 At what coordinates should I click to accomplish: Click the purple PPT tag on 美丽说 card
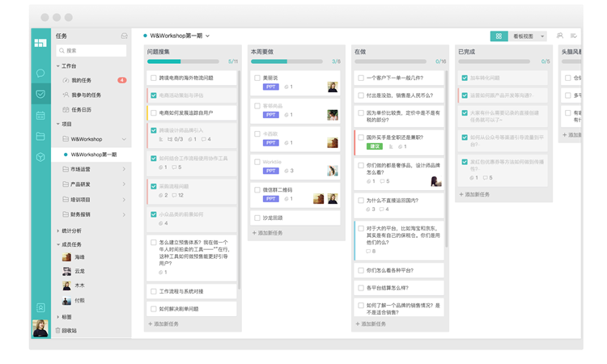pos(271,87)
